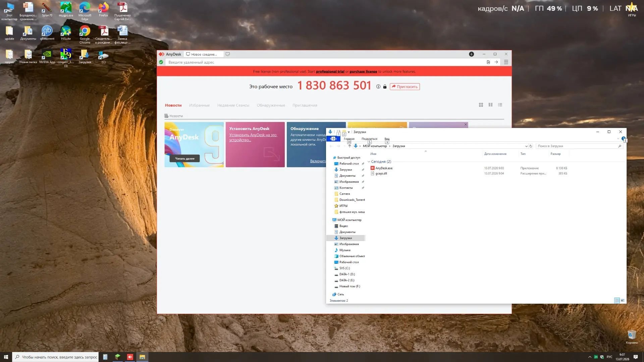The height and width of the screenshot is (362, 644).
Task: Click the file transfer icon in AnyDesk address bar
Action: point(488,62)
